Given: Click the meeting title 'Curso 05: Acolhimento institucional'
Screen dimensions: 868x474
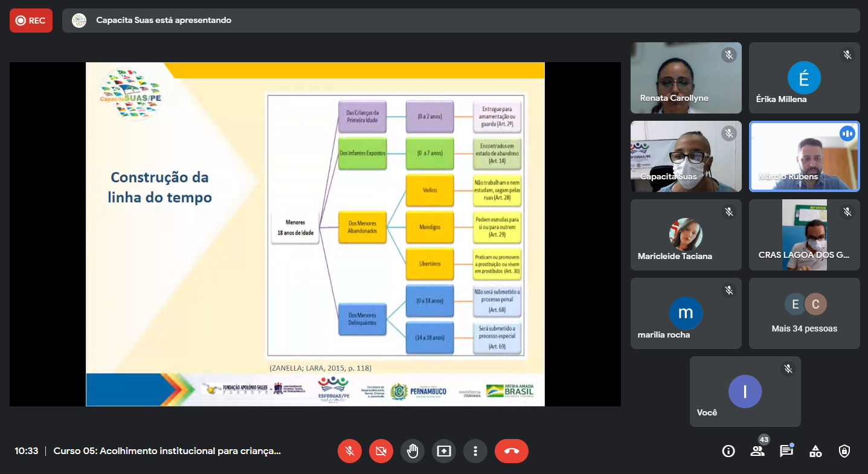Looking at the screenshot, I should (x=167, y=451).
